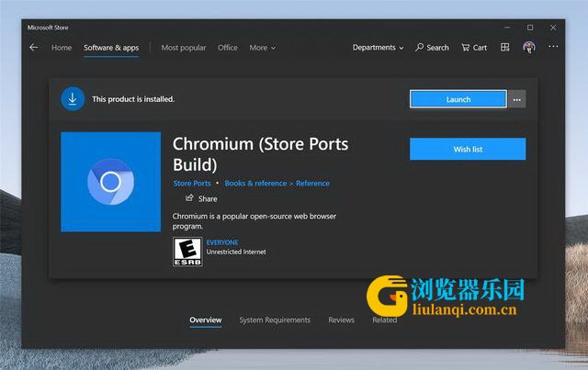Click the Search magnifier button
This screenshot has width=588, height=370.
[432, 48]
